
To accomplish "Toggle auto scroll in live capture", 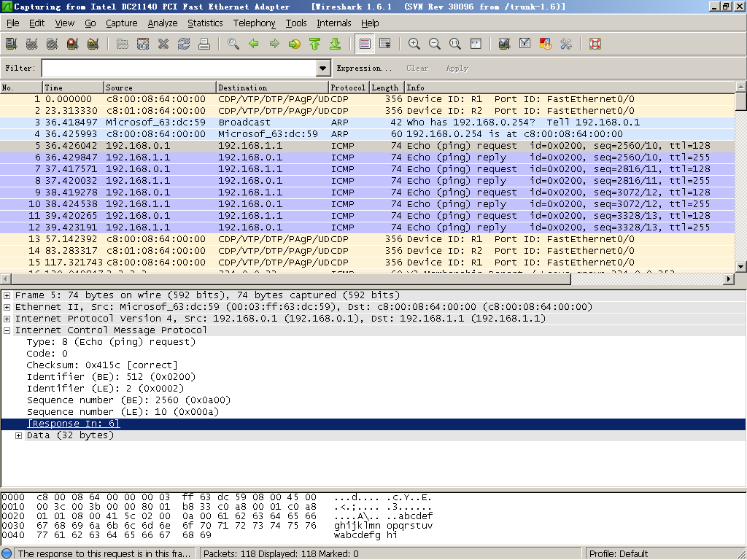I will click(x=385, y=44).
